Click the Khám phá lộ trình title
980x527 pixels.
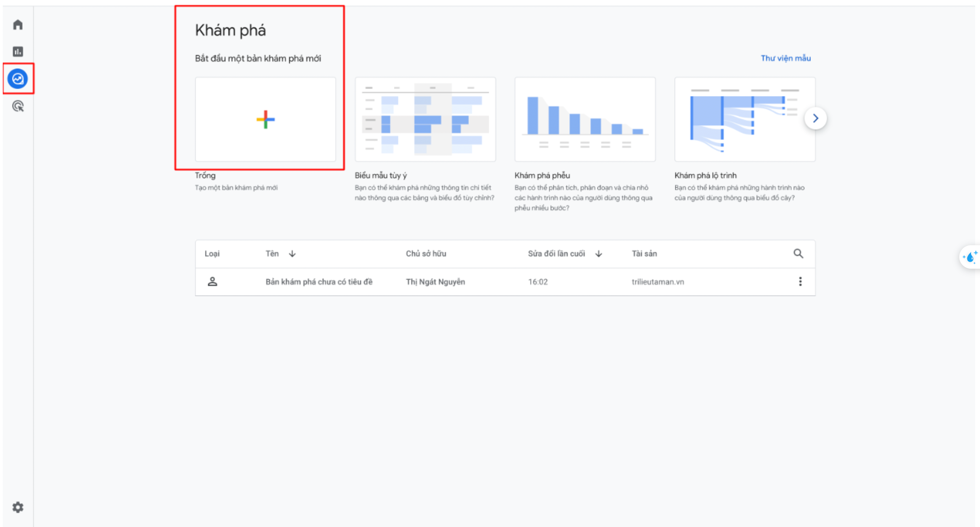tap(705, 175)
